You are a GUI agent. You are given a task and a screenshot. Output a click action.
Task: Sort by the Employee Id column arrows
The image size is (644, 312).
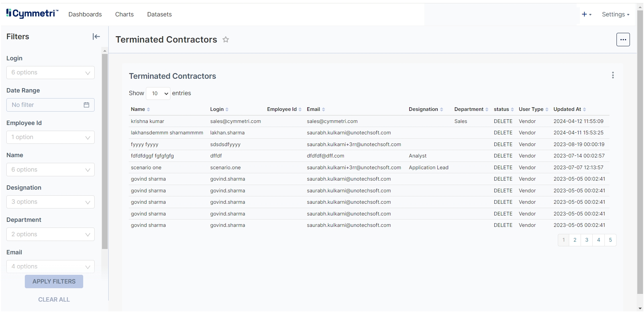pos(300,110)
